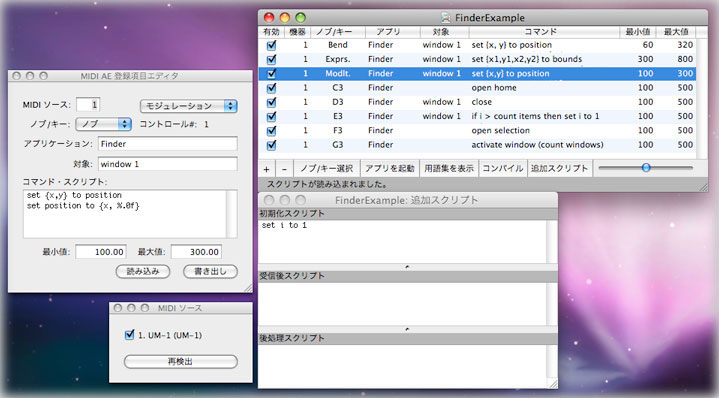Screen dimensions: 719x398
Task: Click the 最大値 field showing 300.00
Action: pos(197,252)
